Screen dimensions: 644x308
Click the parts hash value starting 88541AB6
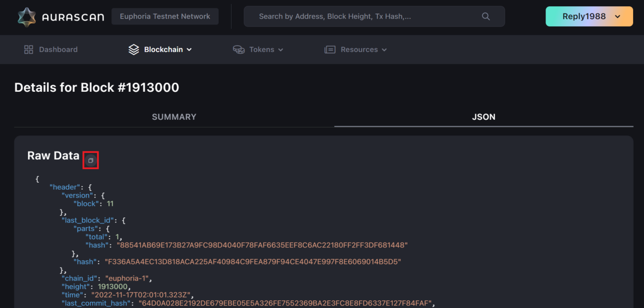point(262,245)
